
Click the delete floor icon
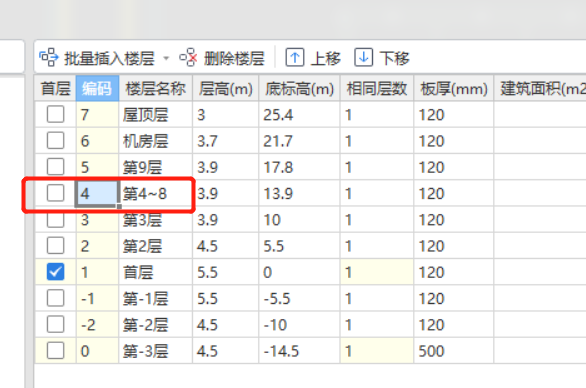(x=188, y=58)
